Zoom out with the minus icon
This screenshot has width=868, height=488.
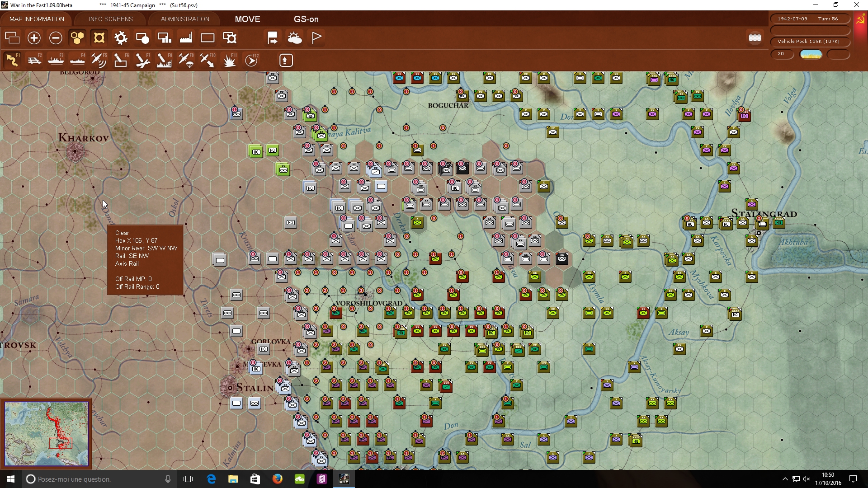coord(56,38)
